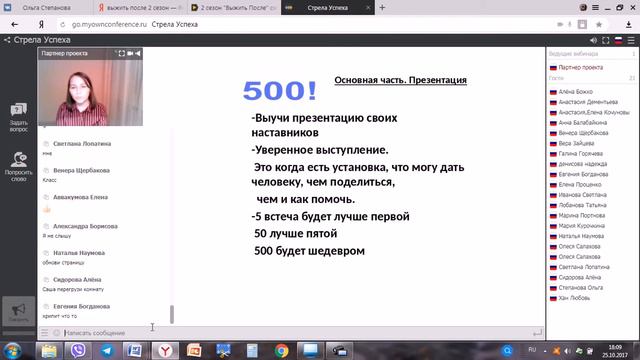Open the emoji picker in chat input

point(57,333)
